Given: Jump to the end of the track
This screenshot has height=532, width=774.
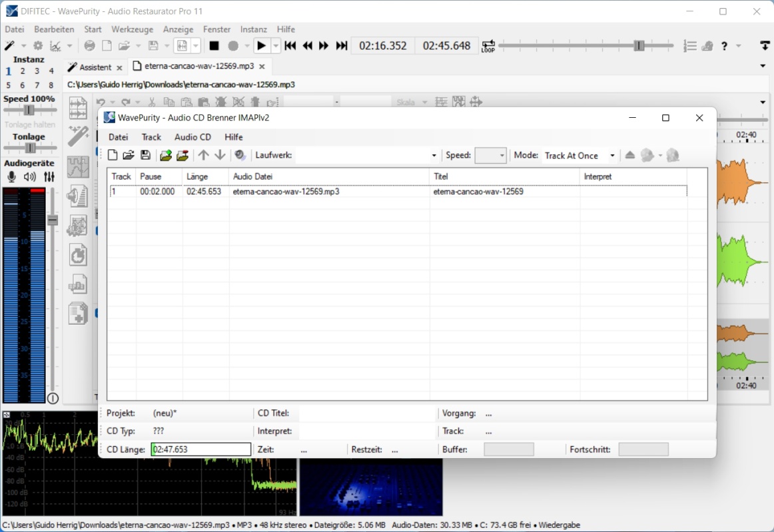Looking at the screenshot, I should pyautogui.click(x=341, y=46).
